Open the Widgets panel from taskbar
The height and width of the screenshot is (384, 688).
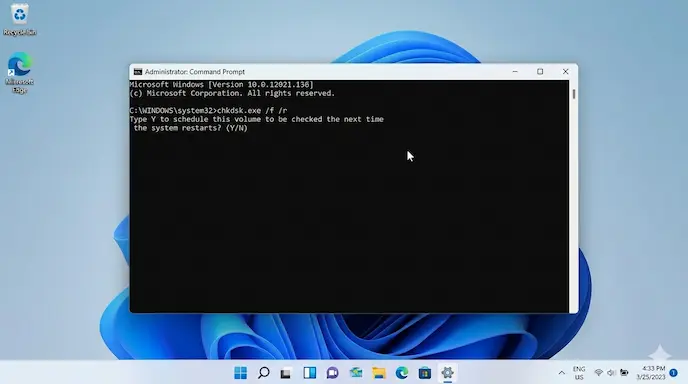coord(309,373)
